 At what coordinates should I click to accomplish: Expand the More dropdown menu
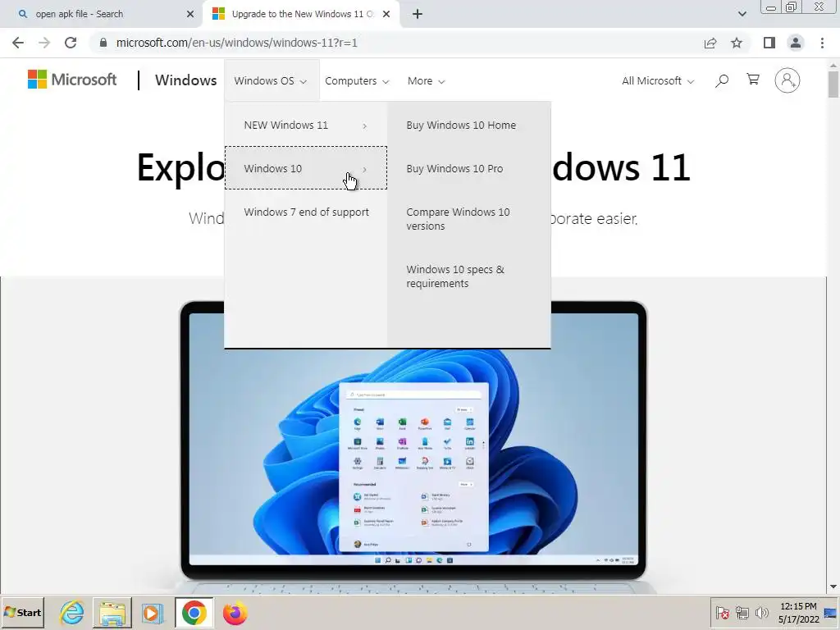coord(426,81)
